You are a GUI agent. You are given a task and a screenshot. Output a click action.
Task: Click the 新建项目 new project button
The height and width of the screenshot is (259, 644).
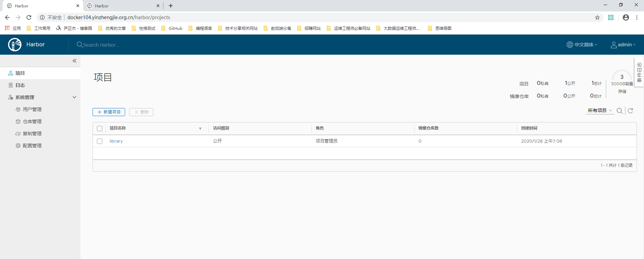click(x=109, y=112)
